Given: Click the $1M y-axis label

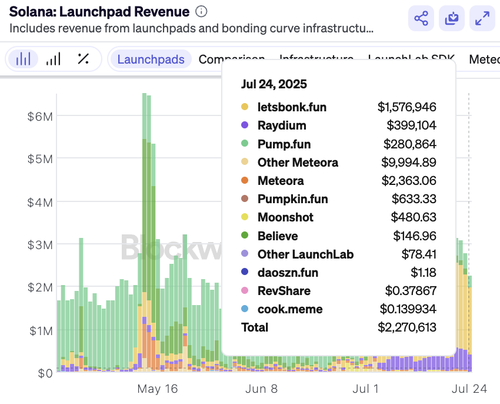Looking at the screenshot, I should coord(41,331).
